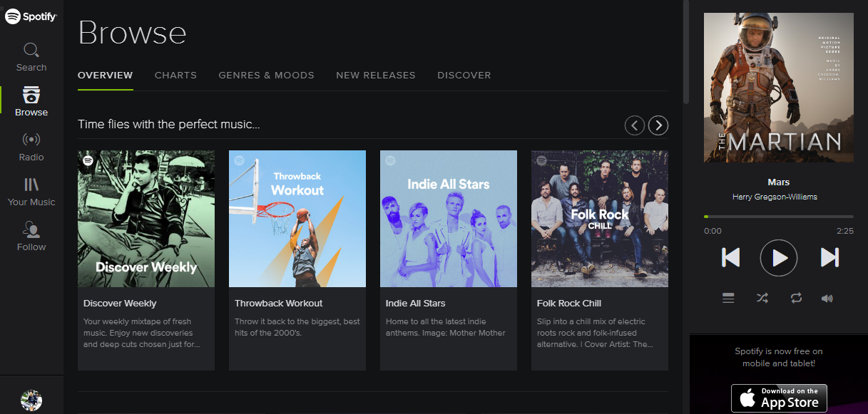Open the Martian album artwork

pos(779,88)
